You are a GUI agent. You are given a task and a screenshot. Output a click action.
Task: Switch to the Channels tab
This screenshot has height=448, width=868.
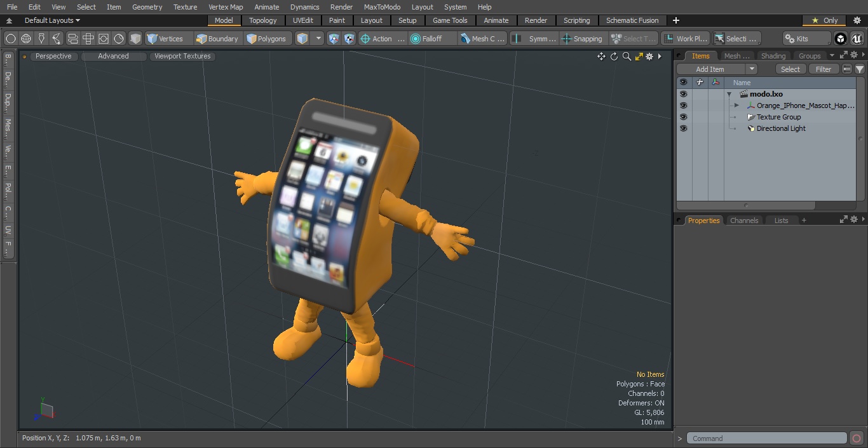[743, 221]
